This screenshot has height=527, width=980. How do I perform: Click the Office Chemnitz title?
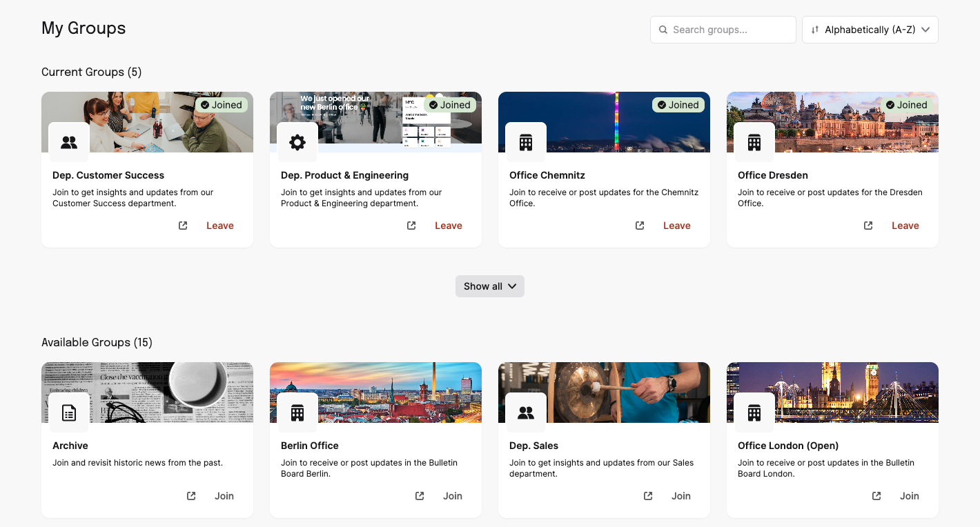point(547,175)
